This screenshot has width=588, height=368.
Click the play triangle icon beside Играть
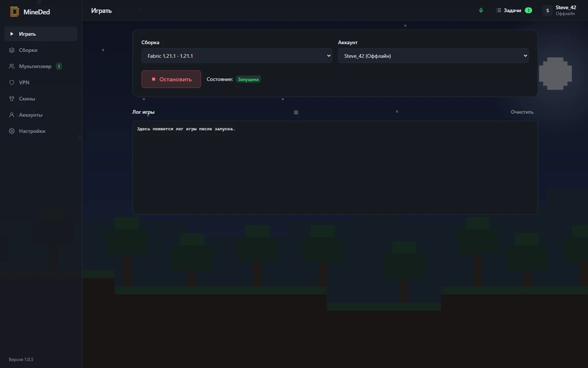pos(12,34)
